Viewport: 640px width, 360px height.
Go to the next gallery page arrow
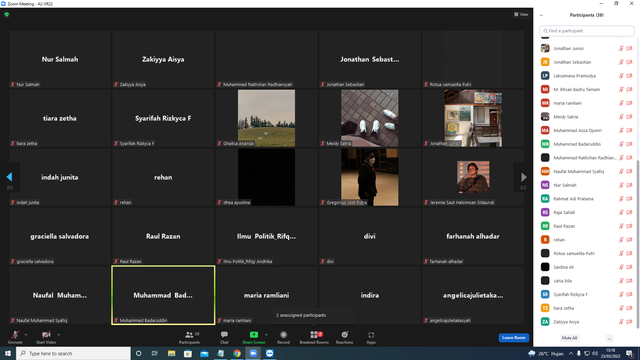(x=524, y=177)
